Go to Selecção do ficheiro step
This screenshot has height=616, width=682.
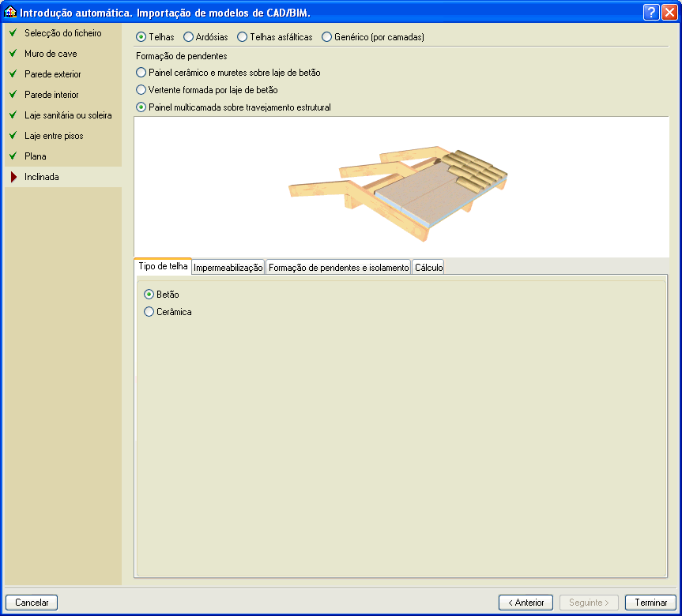62,33
